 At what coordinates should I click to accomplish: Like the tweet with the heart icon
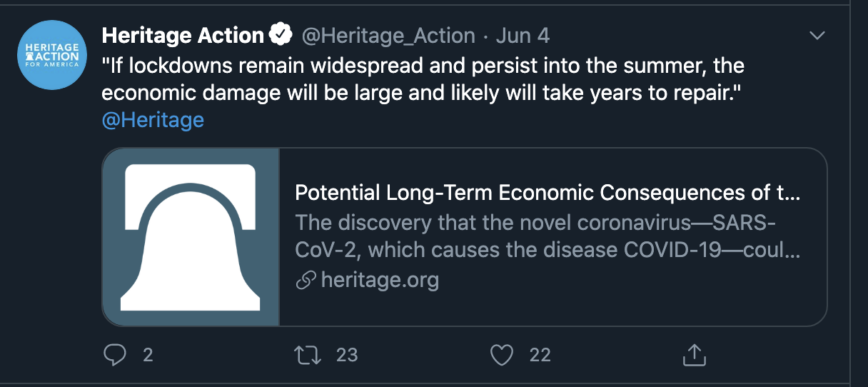click(x=502, y=355)
